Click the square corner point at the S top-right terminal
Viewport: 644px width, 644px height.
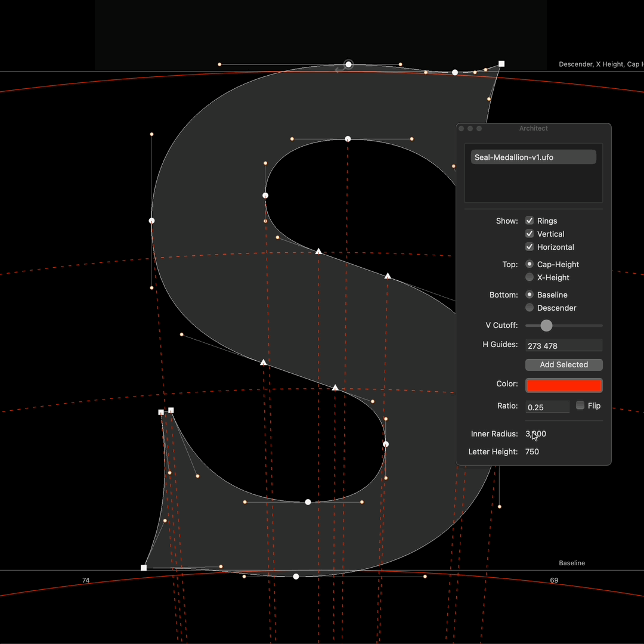[501, 64]
